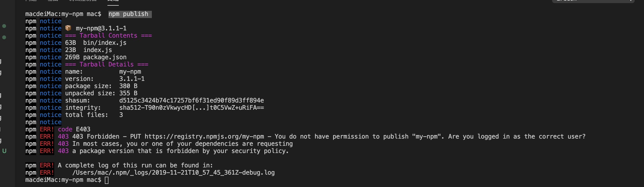Place cursor at final terminal prompt box
This screenshot has width=644, height=187.
(x=107, y=180)
